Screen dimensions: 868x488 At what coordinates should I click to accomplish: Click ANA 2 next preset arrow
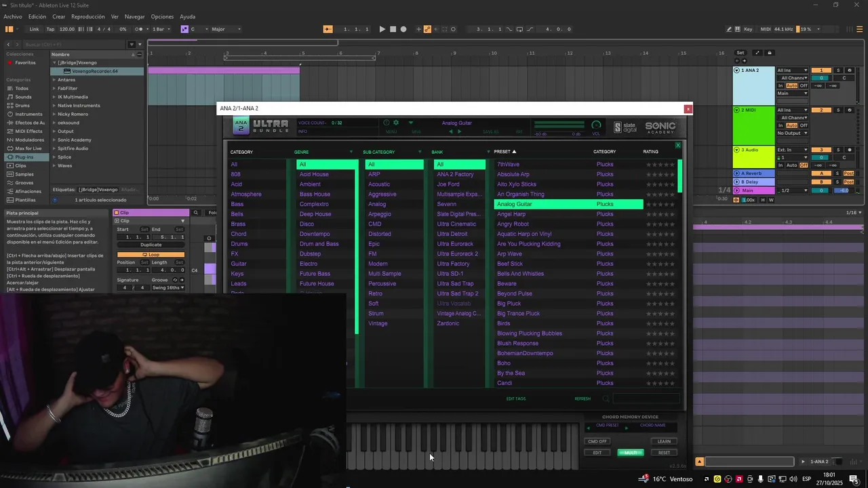coord(460,131)
